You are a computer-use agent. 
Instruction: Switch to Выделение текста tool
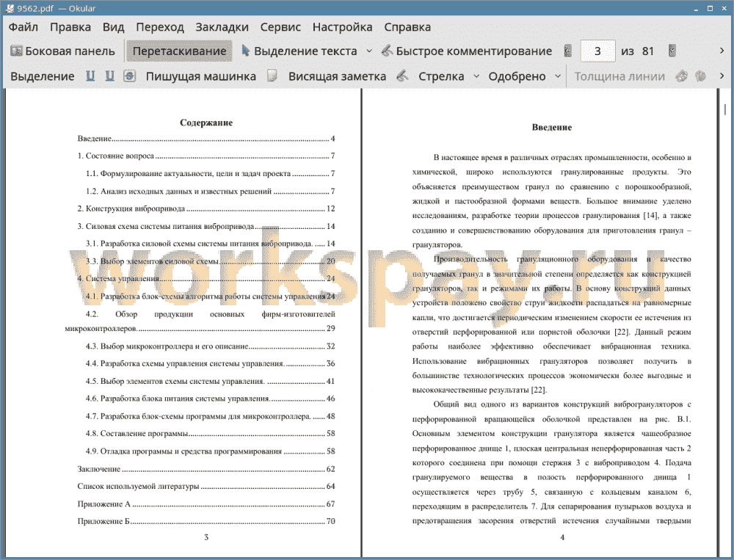click(299, 51)
